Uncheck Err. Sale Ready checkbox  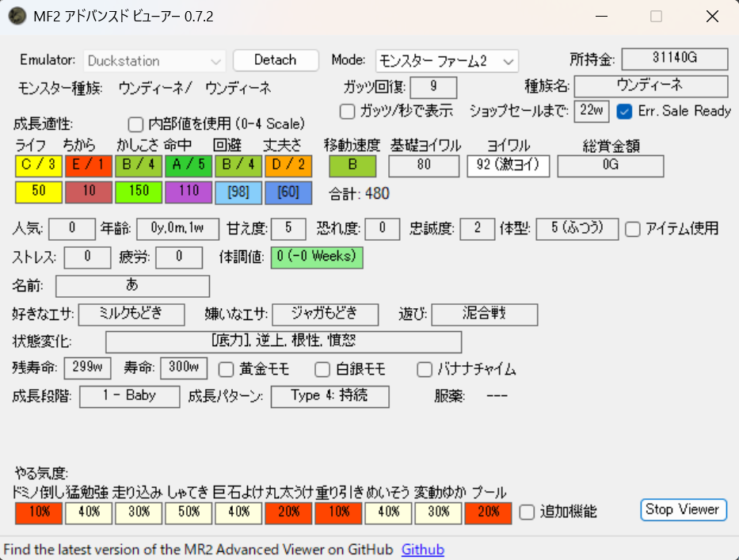[x=624, y=111]
